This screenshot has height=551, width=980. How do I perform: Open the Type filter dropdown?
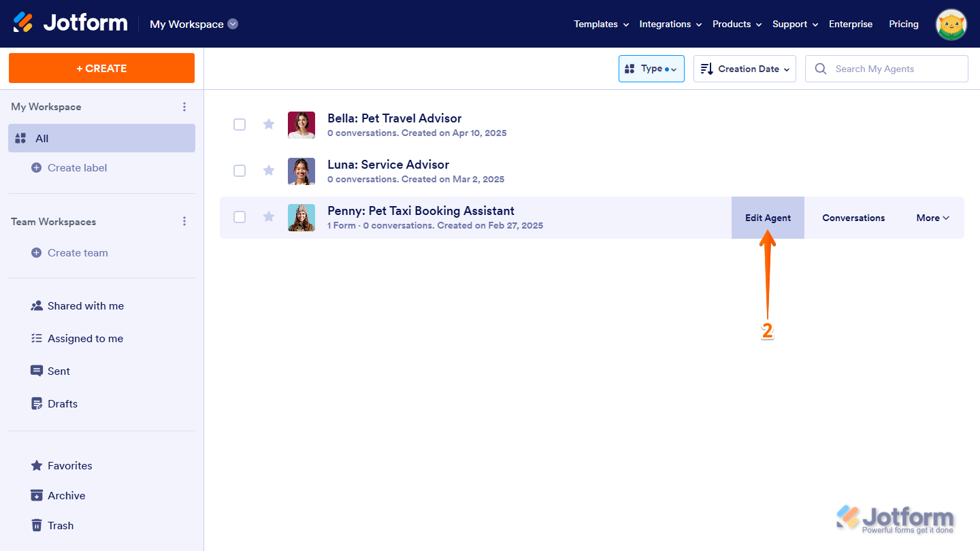click(x=651, y=69)
